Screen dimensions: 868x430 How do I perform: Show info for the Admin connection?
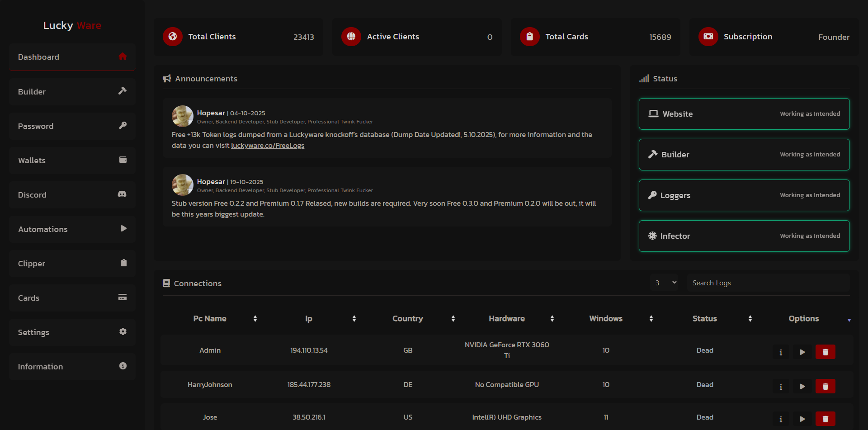tap(781, 352)
